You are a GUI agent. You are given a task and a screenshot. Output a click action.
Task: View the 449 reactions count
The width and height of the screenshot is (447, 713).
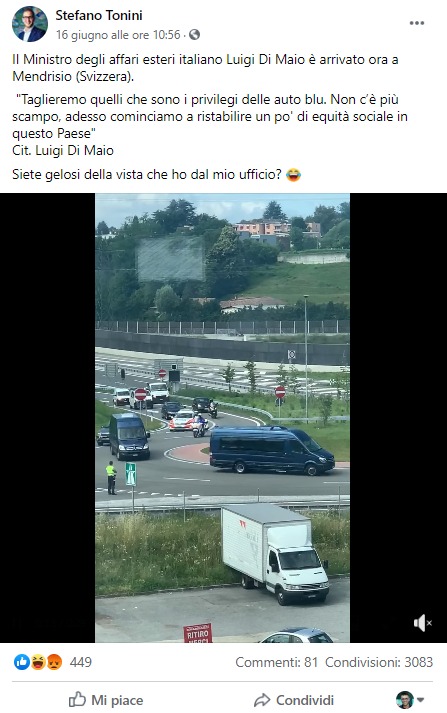coord(80,662)
